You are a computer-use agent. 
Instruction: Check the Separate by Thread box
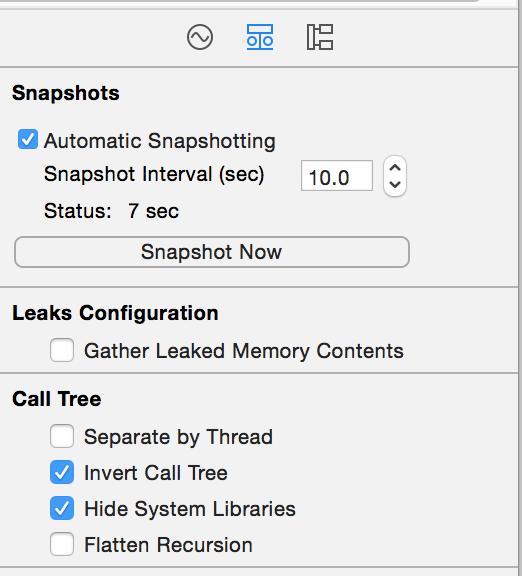click(62, 436)
